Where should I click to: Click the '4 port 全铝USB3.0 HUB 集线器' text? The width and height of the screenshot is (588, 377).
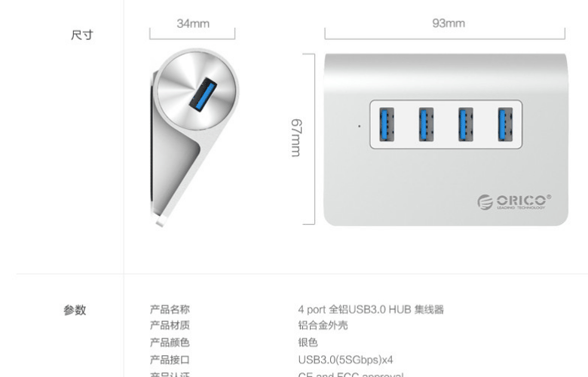pyautogui.click(x=371, y=309)
